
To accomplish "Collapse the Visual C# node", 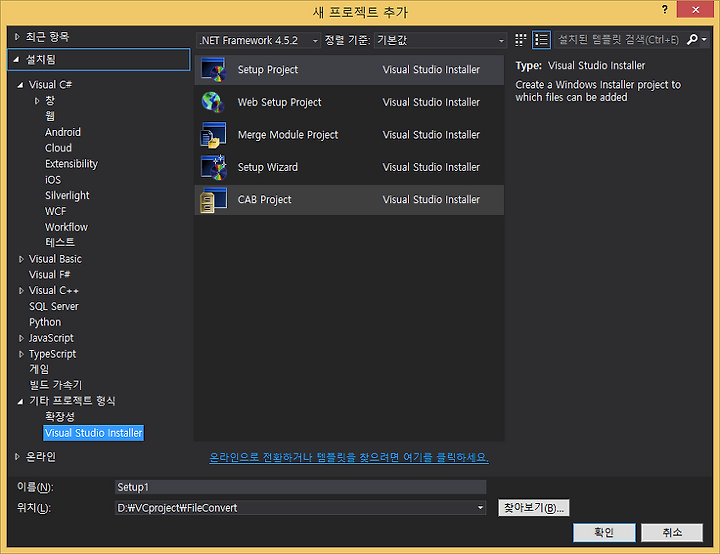I will coord(20,85).
